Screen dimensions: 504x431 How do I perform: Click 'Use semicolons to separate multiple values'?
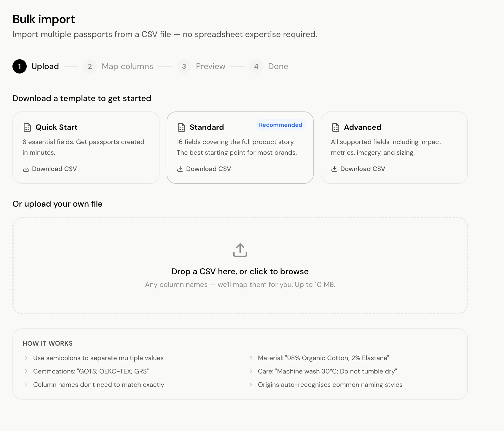(x=98, y=358)
